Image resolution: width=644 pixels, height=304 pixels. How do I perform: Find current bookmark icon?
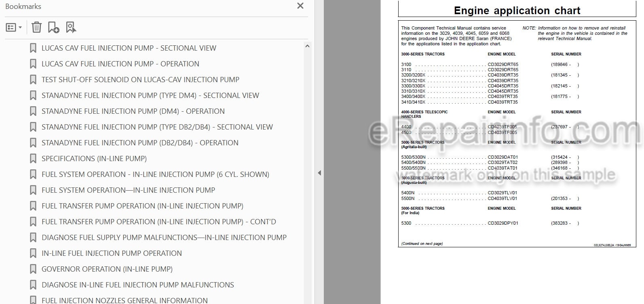(x=71, y=27)
